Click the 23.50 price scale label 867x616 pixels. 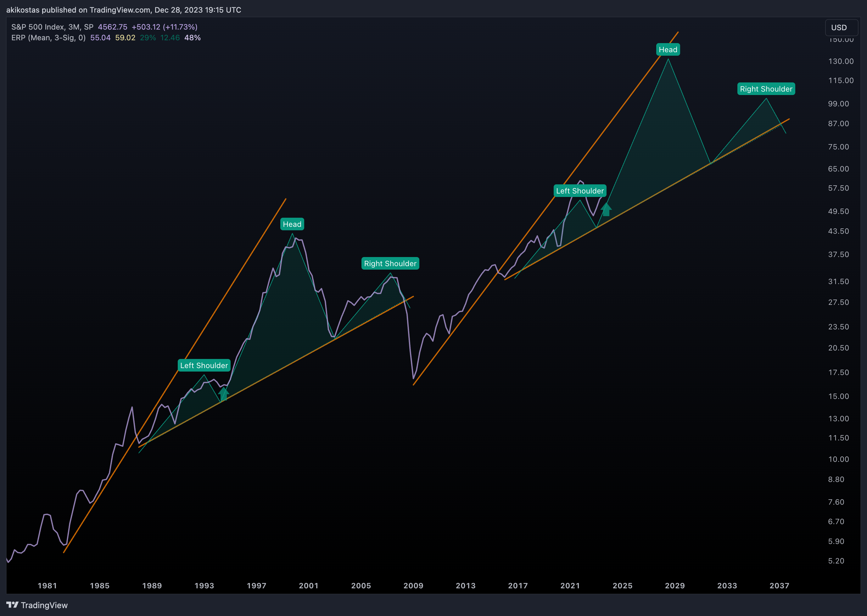coord(839,327)
